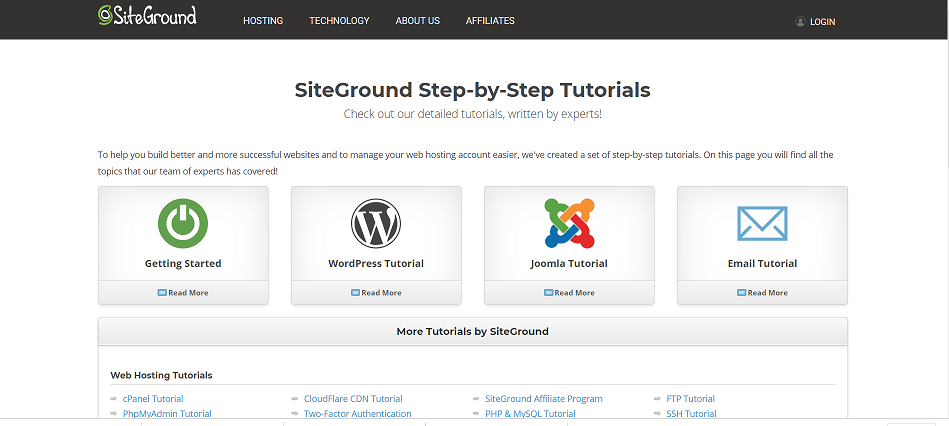Open the SiteGround Affiliate Program link

click(544, 399)
